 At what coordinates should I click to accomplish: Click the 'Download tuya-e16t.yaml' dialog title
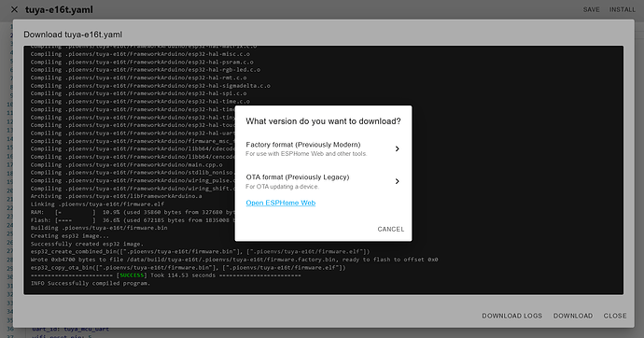[x=73, y=35]
